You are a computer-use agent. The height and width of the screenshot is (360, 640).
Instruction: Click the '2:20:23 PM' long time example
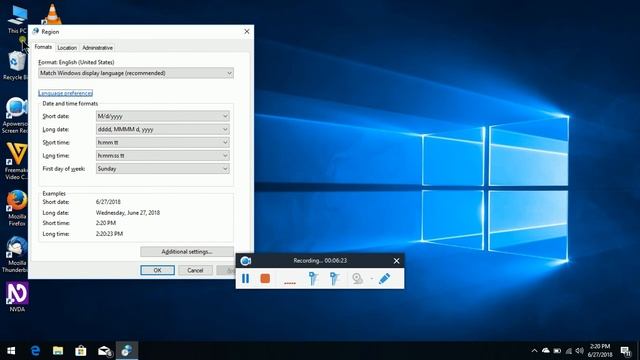109,234
